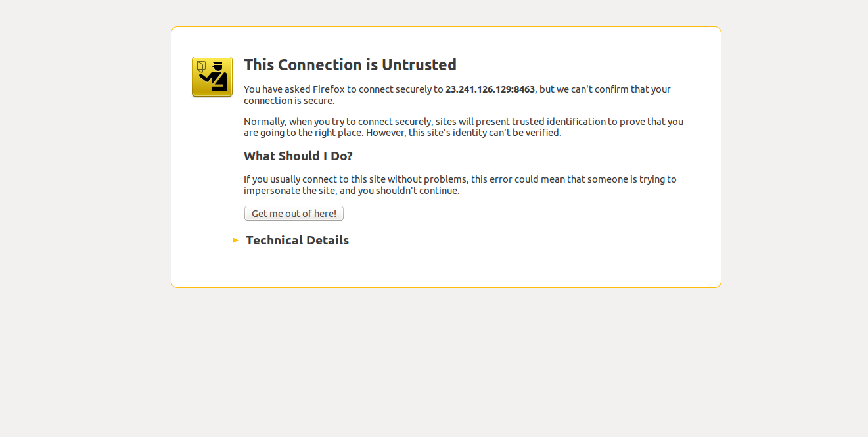The width and height of the screenshot is (868, 437).
Task: Click the customs officer warning icon
Action: coord(212,77)
